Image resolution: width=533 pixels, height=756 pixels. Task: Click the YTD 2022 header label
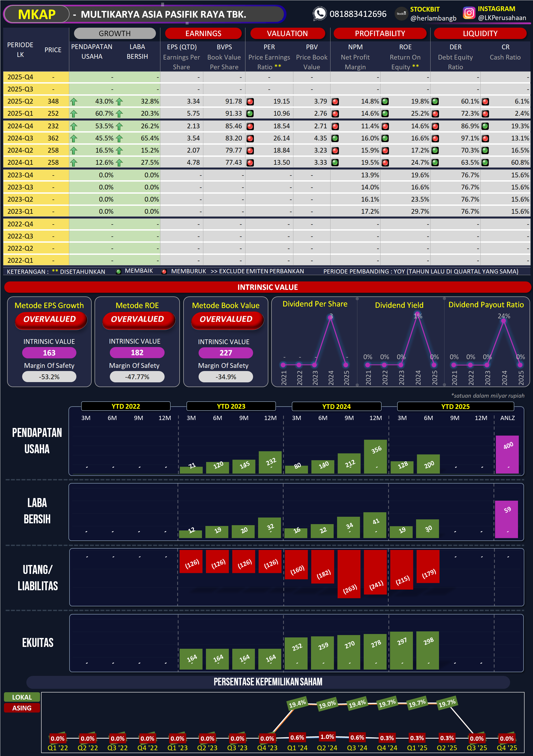pos(126,406)
